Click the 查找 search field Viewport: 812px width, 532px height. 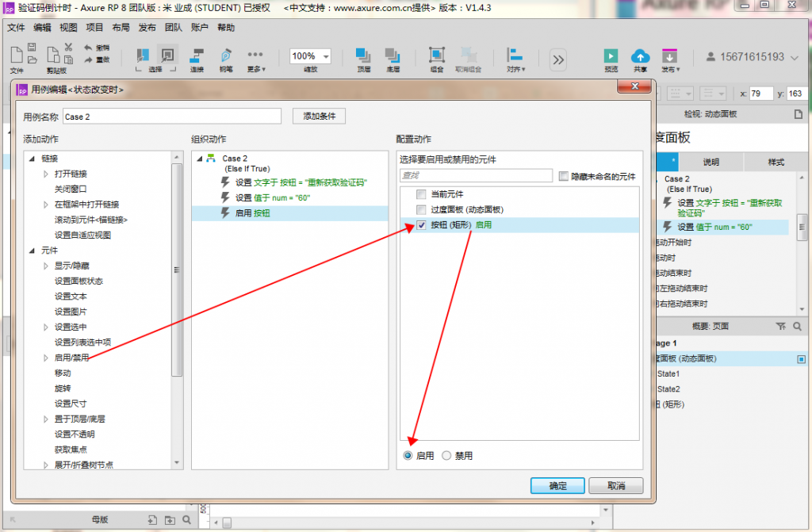point(476,176)
